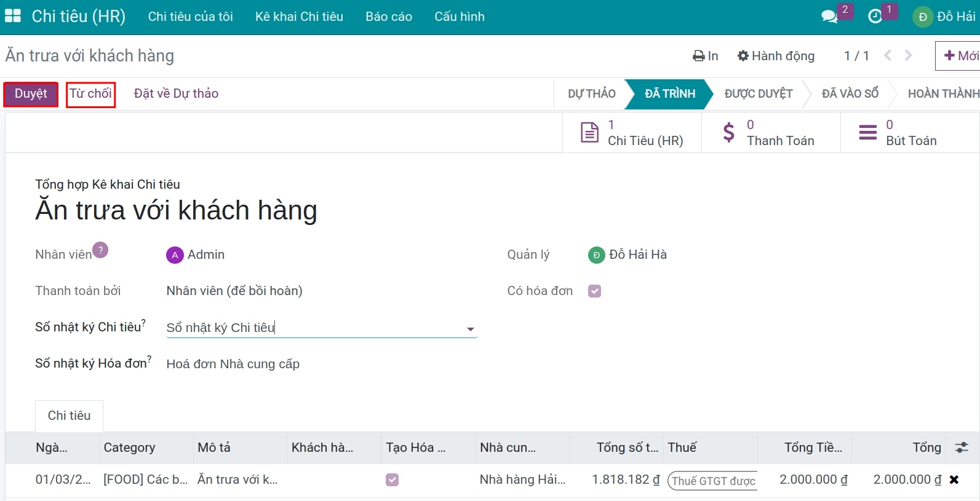Click the Chi tiêu (HR) app title
This screenshot has width=980, height=501.
[78, 17]
